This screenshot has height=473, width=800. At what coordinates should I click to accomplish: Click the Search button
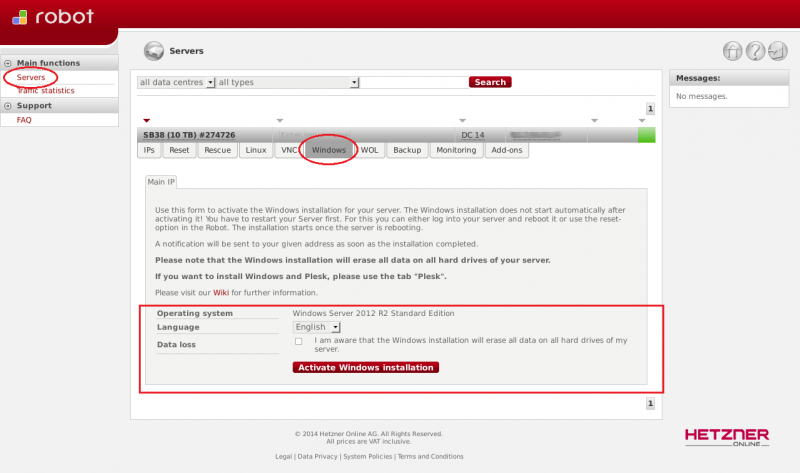tap(490, 82)
